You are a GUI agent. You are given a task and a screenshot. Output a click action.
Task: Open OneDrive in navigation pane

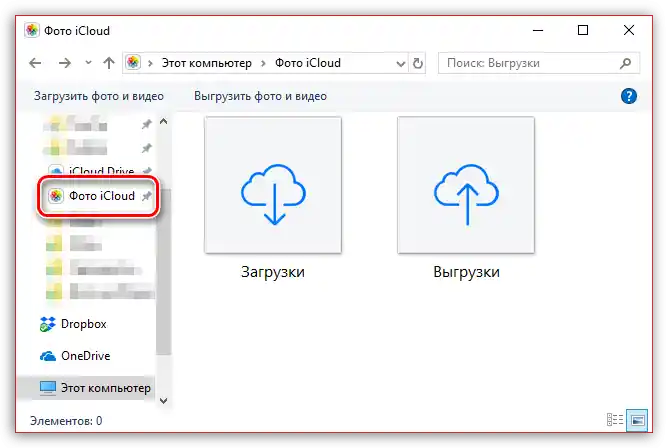tap(75, 356)
